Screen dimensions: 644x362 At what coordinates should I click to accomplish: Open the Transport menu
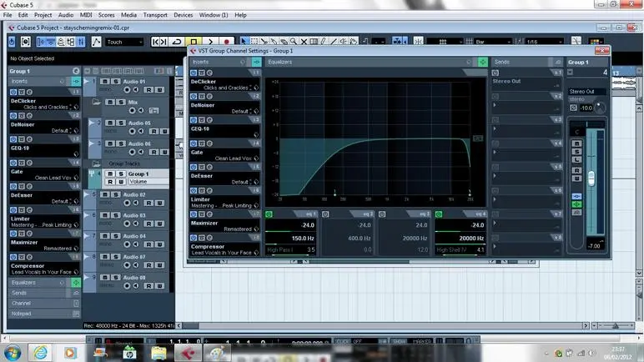pyautogui.click(x=155, y=15)
